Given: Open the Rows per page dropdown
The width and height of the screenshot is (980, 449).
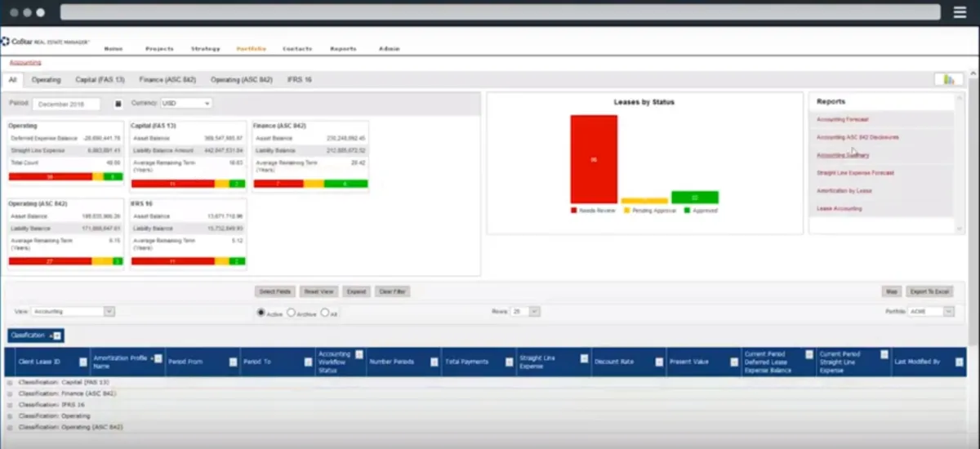Looking at the screenshot, I should click(x=525, y=311).
